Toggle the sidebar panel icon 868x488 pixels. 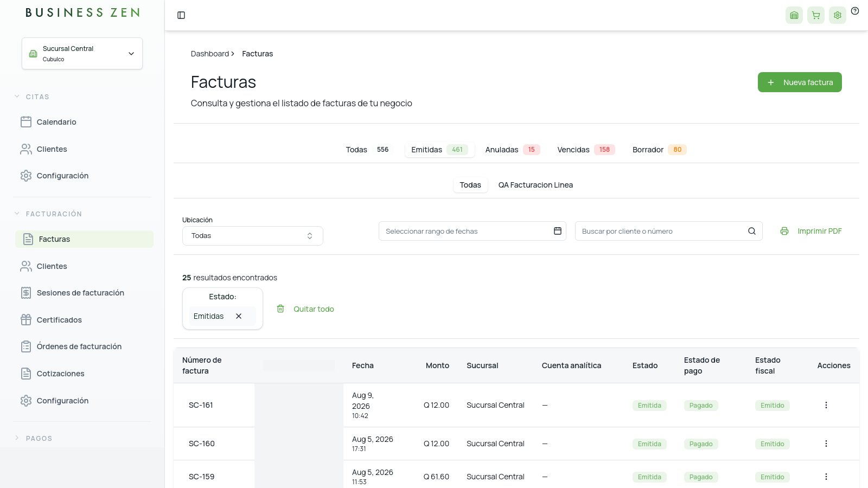pos(181,15)
